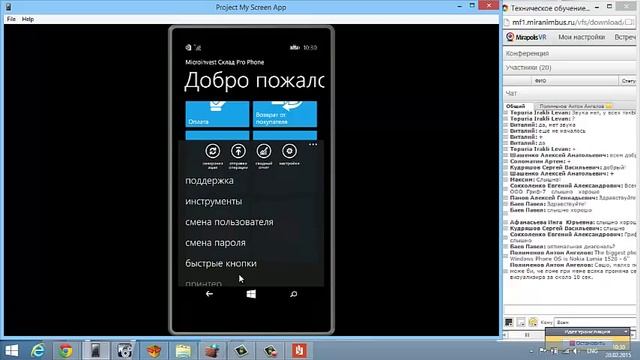Screen dimensions: 640x360
Task: Tap the phone Windows home button
Action: [x=251, y=294]
